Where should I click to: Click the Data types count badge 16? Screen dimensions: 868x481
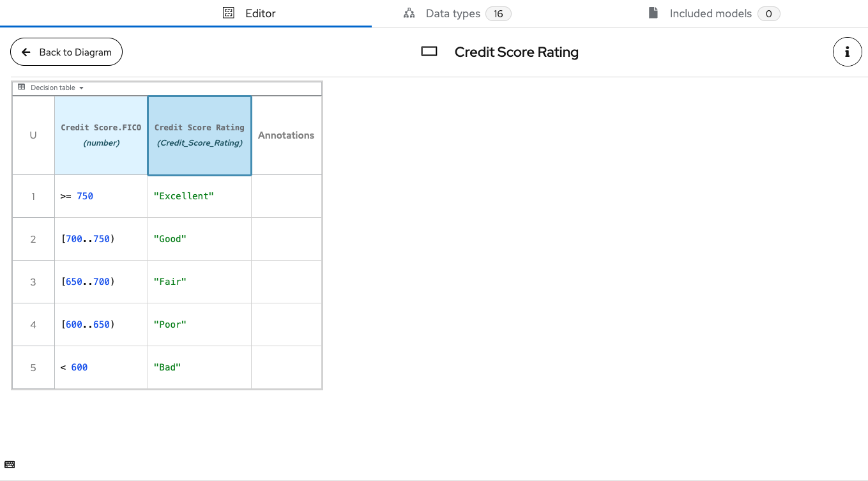tap(498, 13)
